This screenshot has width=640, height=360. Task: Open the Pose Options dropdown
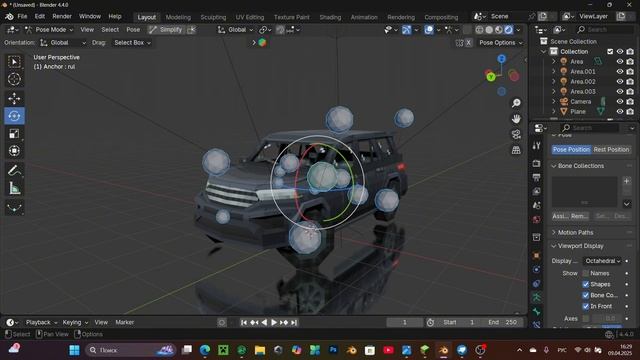500,42
